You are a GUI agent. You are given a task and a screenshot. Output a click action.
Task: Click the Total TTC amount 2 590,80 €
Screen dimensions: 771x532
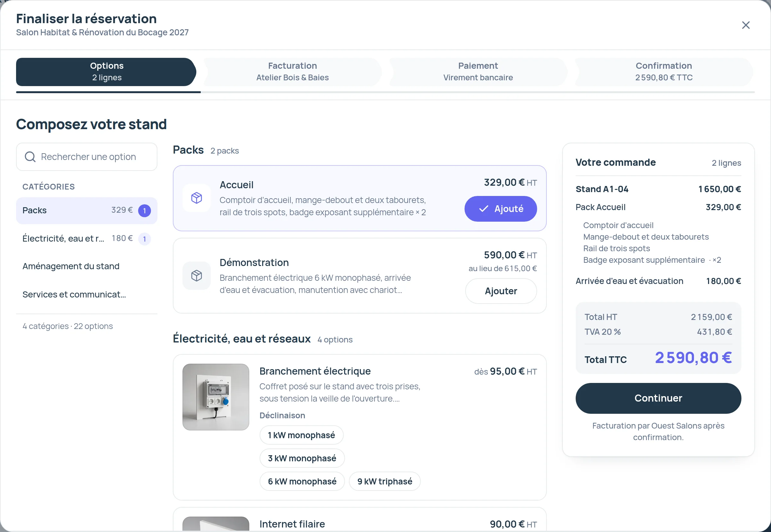(693, 358)
